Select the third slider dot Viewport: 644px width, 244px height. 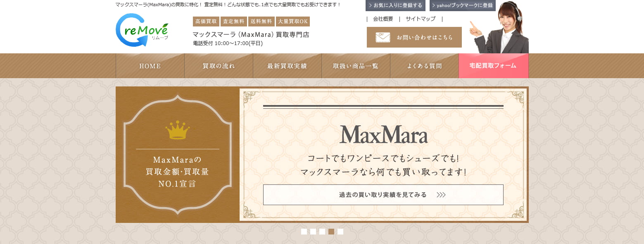tap(322, 232)
